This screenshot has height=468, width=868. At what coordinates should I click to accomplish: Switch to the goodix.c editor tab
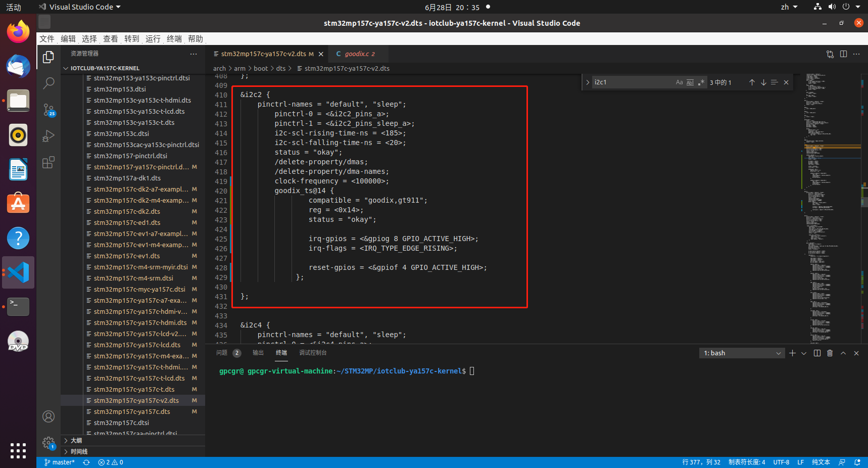[359, 54]
